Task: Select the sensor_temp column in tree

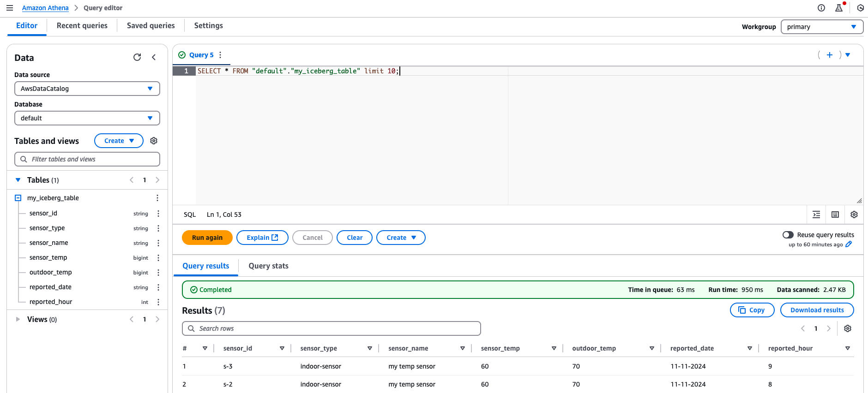Action: (48, 257)
